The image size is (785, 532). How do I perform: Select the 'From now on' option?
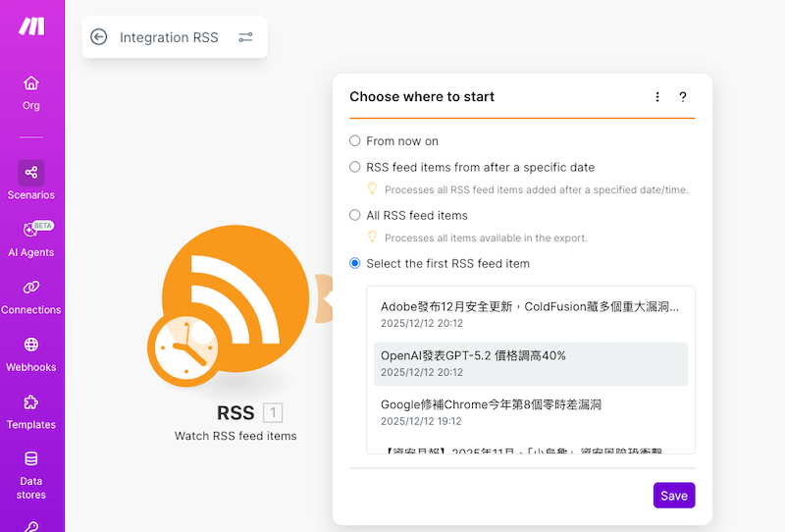[x=355, y=141]
